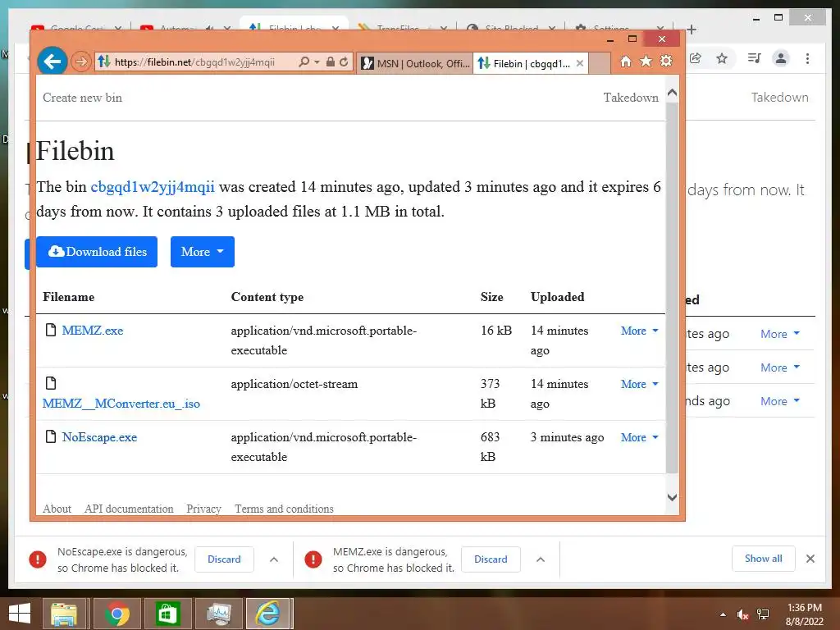The width and height of the screenshot is (840, 630).
Task: Open the Takedown link in Chrome window
Action: point(779,98)
